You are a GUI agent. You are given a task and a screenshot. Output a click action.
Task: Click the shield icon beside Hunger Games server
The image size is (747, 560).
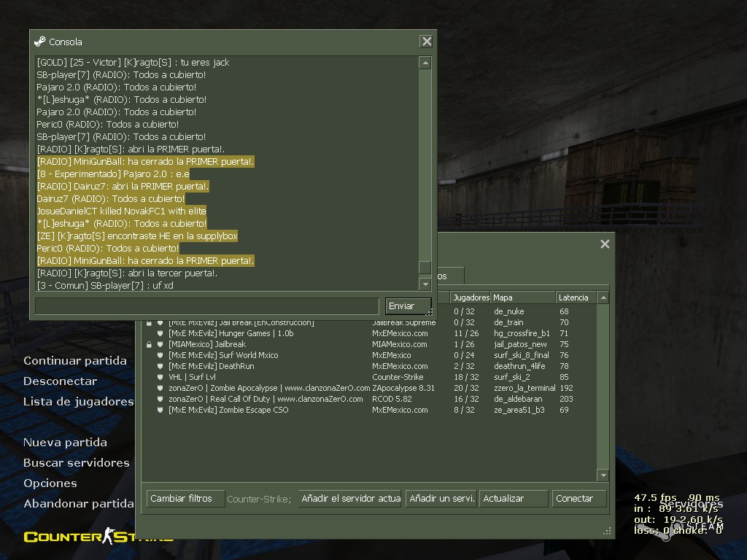pos(160,333)
